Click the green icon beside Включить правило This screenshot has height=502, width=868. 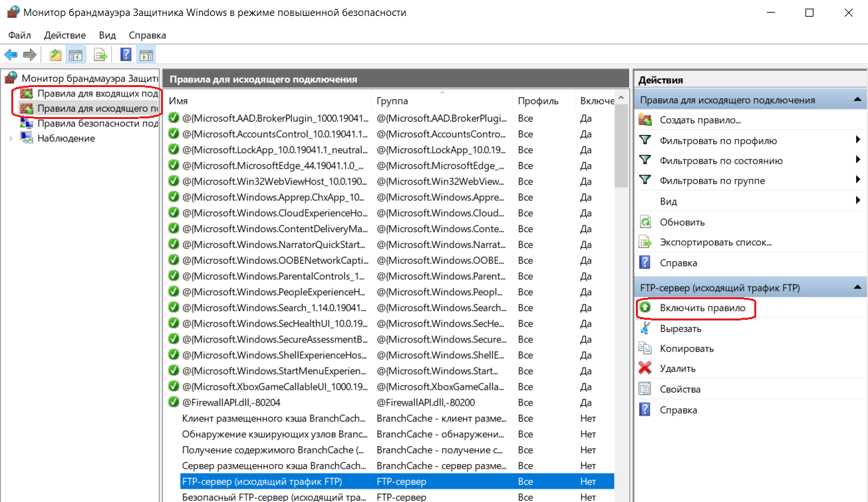coord(645,308)
